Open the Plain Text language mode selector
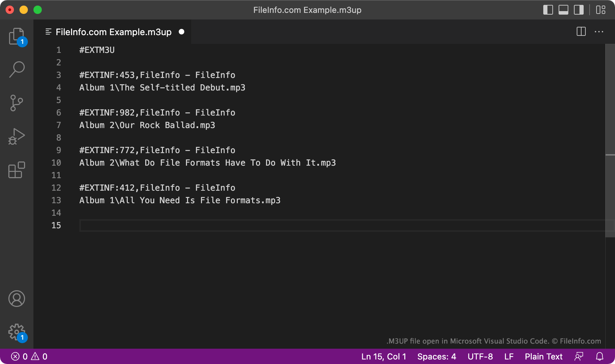Viewport: 615px width, 364px height. 544,356
